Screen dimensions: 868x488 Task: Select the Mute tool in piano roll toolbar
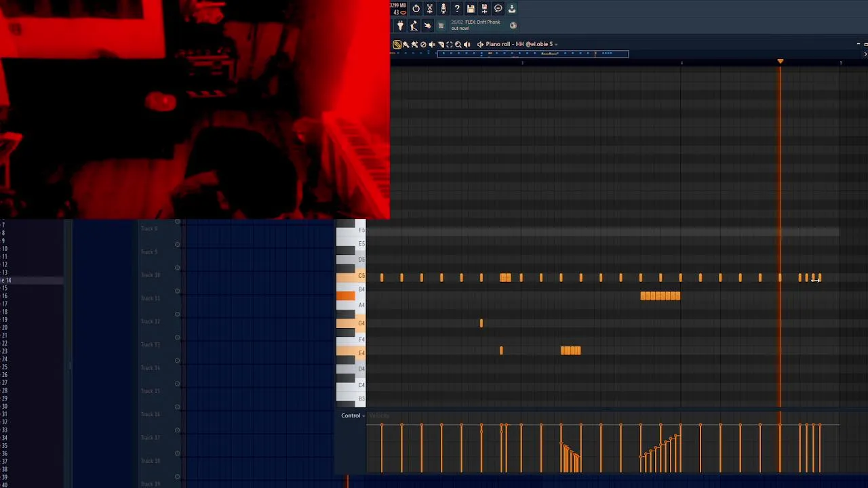(432, 44)
